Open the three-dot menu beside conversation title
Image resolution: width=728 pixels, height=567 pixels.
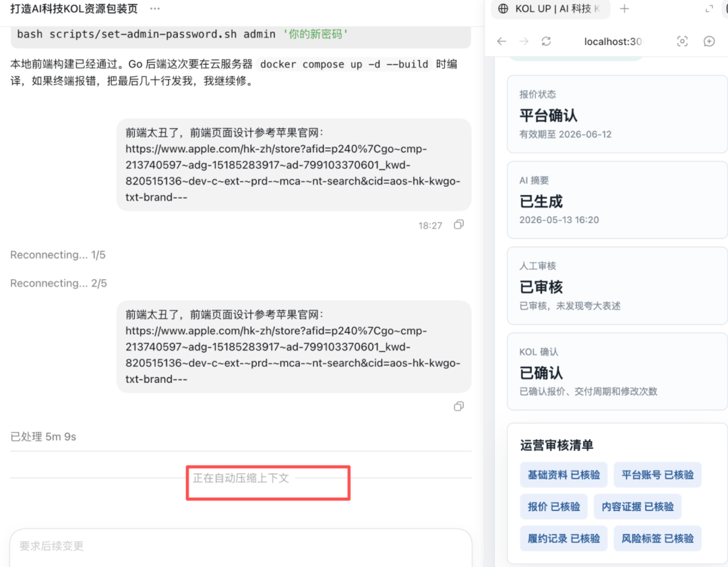(155, 9)
